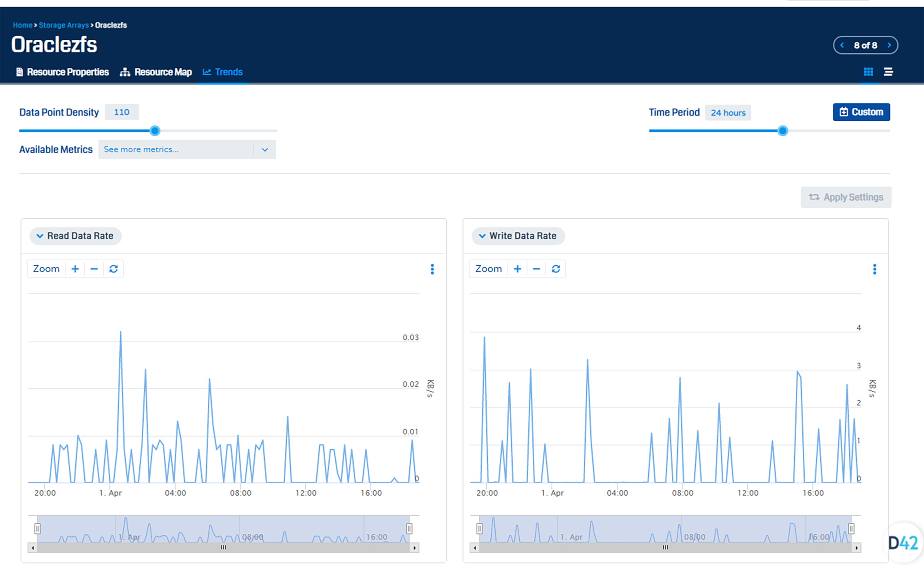This screenshot has width=924, height=568.
Task: Open the Resource Properties tab
Action: click(62, 72)
